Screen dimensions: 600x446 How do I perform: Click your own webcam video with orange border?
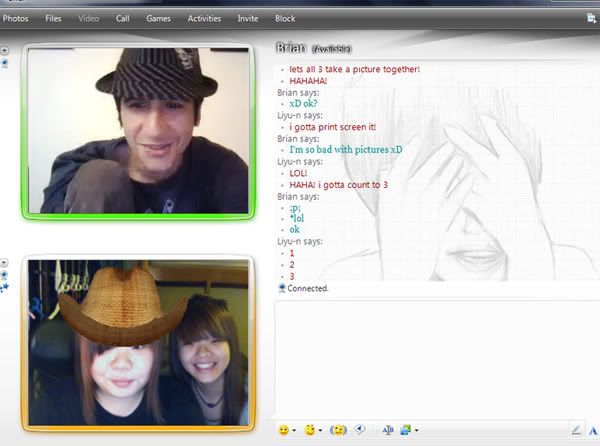(138, 343)
